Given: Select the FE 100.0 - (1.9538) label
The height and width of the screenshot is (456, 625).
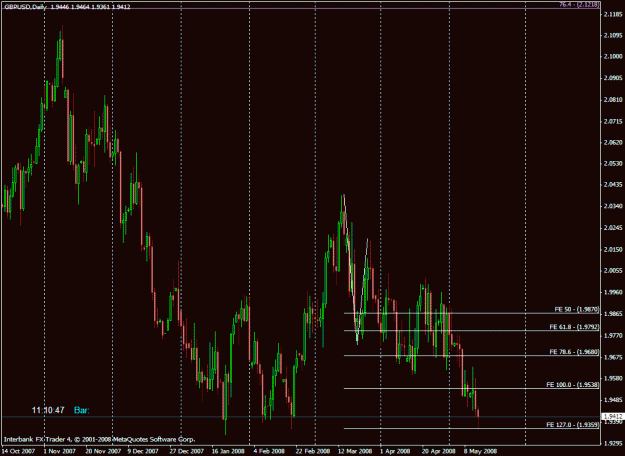Looking at the screenshot, I should coord(572,385).
